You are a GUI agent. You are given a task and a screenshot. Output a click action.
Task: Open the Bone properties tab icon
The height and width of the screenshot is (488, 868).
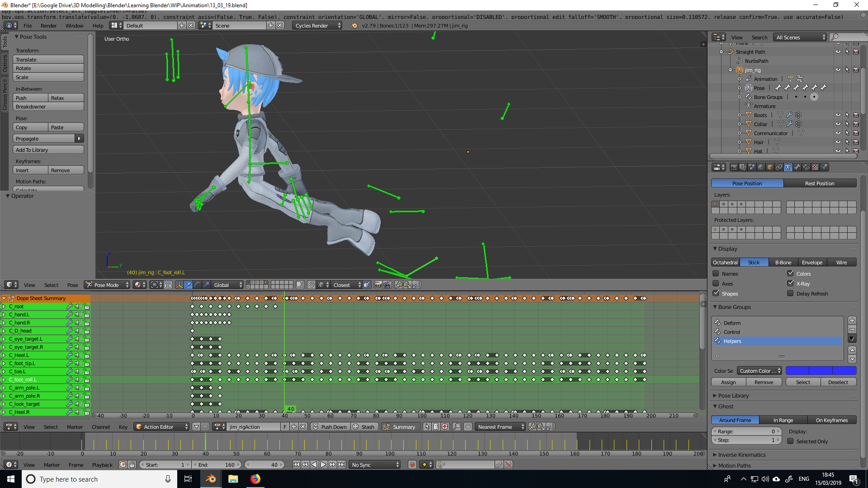click(x=797, y=167)
